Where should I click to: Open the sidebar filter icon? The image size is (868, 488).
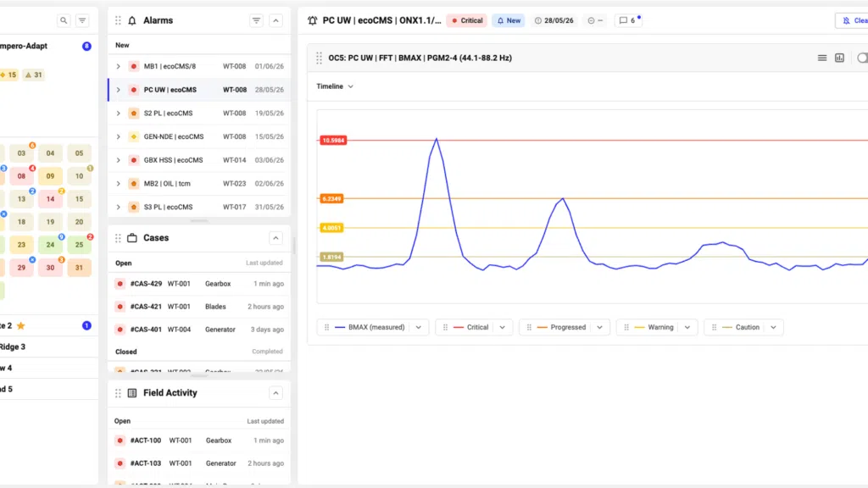coord(82,20)
